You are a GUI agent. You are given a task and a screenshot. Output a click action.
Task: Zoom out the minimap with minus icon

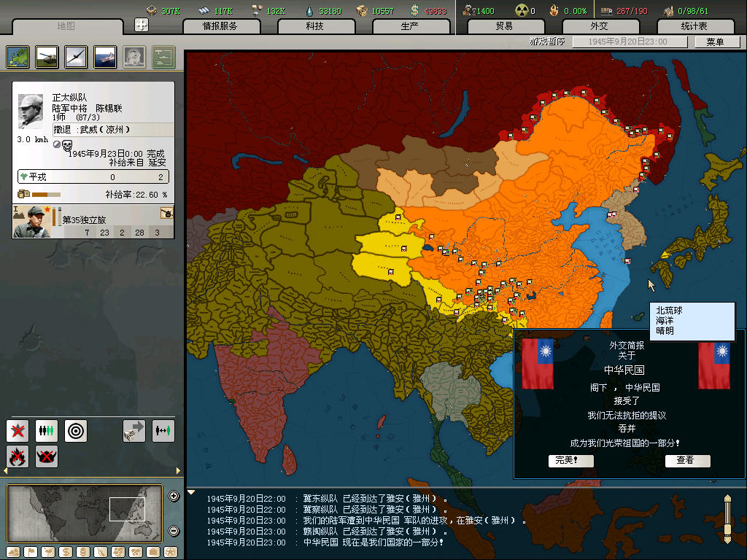[174, 531]
